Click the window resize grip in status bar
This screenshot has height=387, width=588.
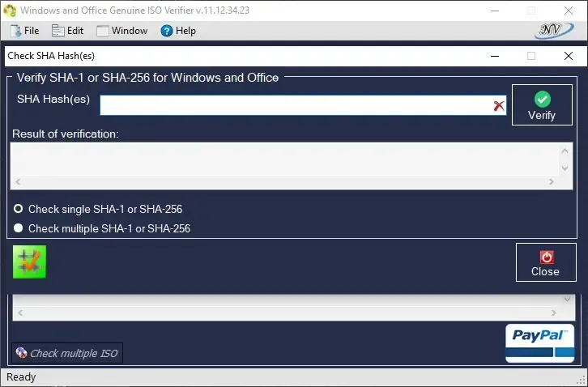click(x=582, y=381)
